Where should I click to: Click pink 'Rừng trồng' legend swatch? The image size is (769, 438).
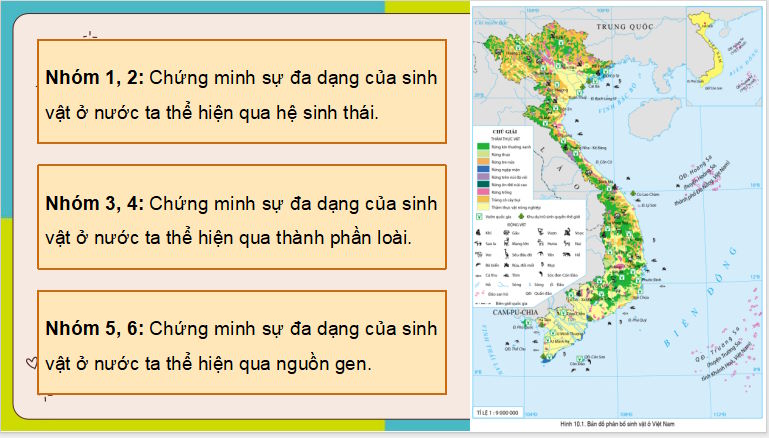[x=483, y=192]
